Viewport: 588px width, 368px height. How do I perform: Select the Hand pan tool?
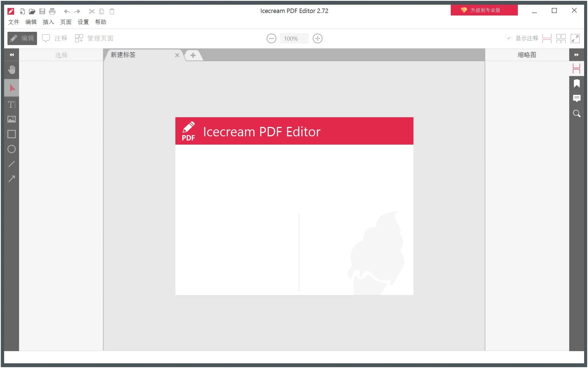point(12,69)
